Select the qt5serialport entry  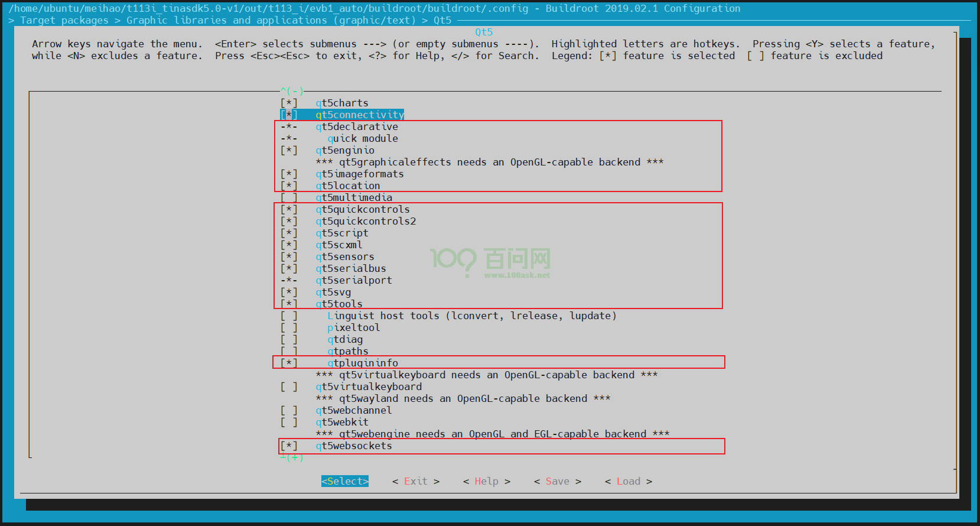[353, 281]
